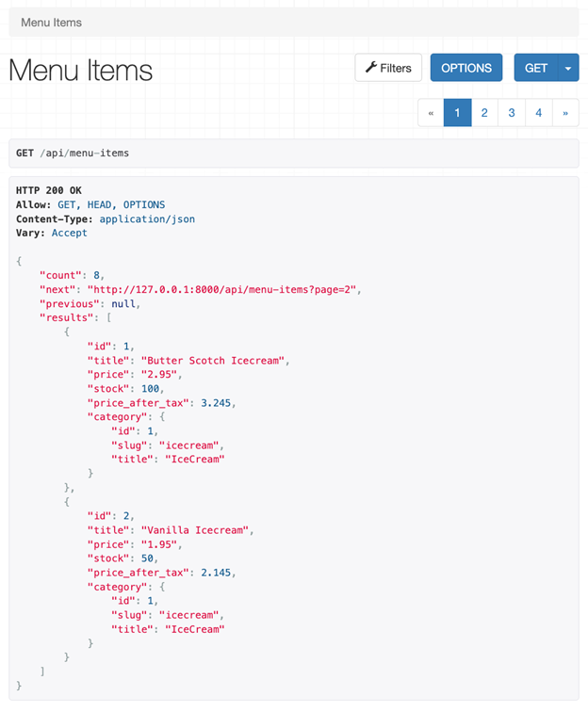Expand the GET button's dropdown caret

(568, 68)
